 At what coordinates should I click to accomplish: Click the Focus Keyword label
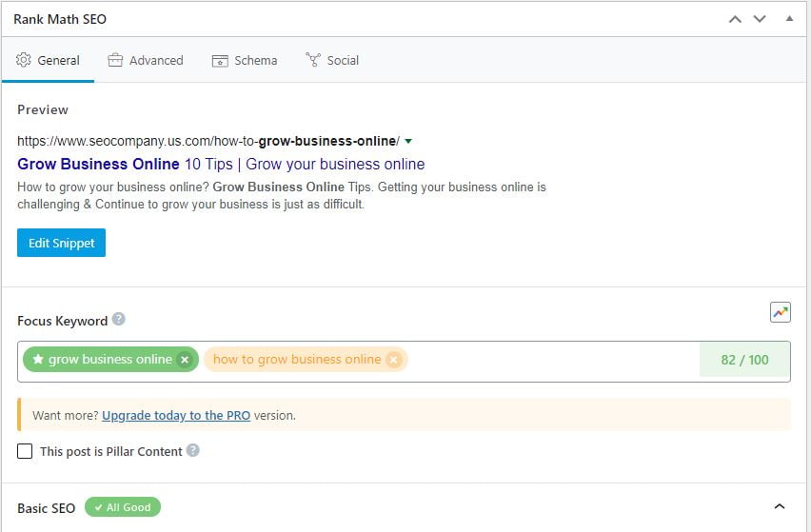62,321
